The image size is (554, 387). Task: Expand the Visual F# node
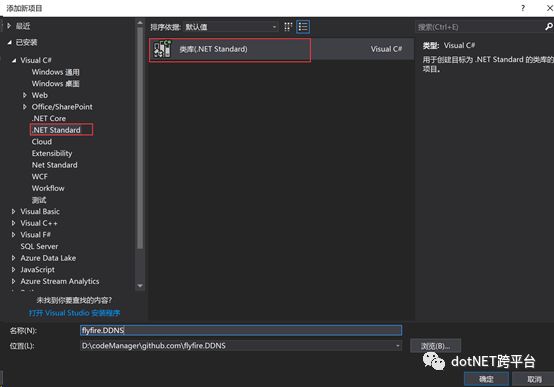(x=13, y=235)
